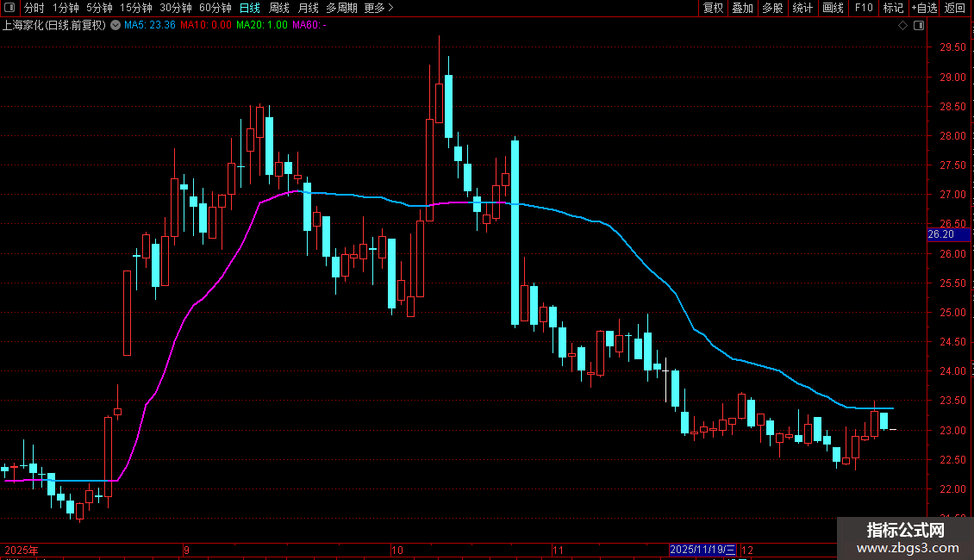Screen dimensions: 974x560
Task: Click the 25.00 price axis label
Action: [952, 312]
